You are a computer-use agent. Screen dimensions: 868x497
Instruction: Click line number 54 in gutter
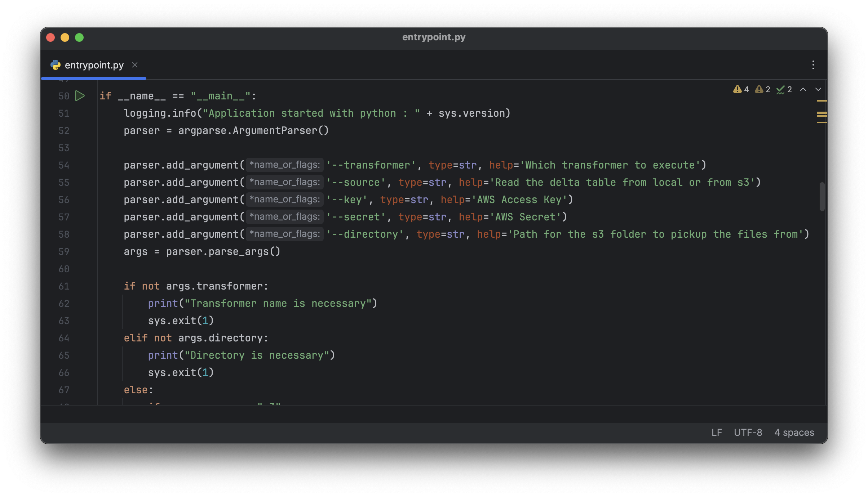tap(64, 165)
